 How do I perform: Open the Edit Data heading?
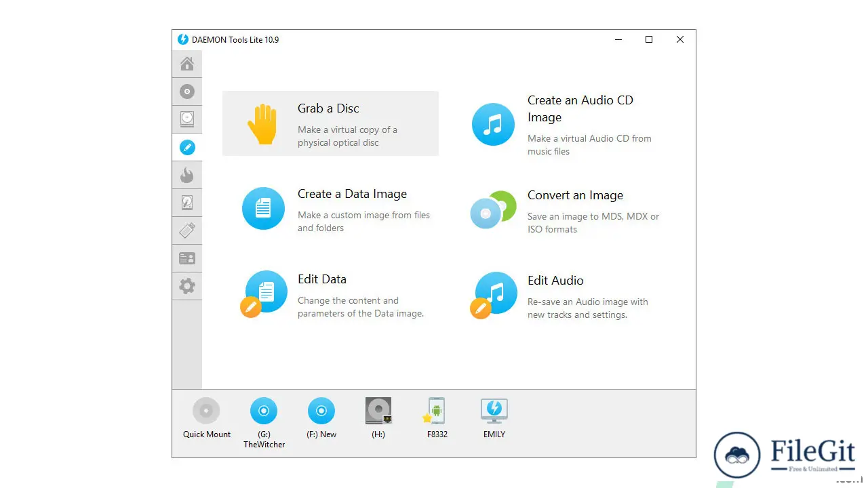322,279
